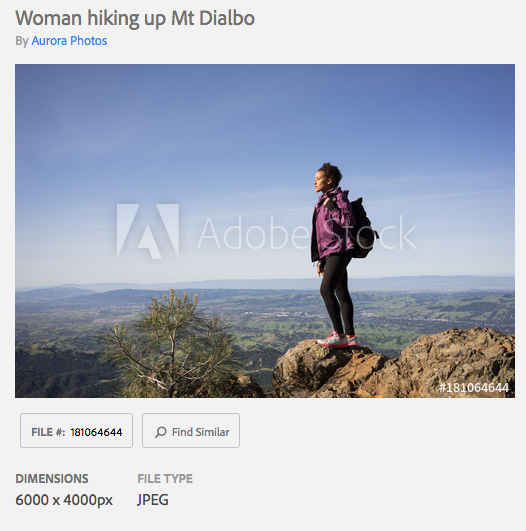Click the FILE # button
The height and width of the screenshot is (531, 526).
point(76,430)
